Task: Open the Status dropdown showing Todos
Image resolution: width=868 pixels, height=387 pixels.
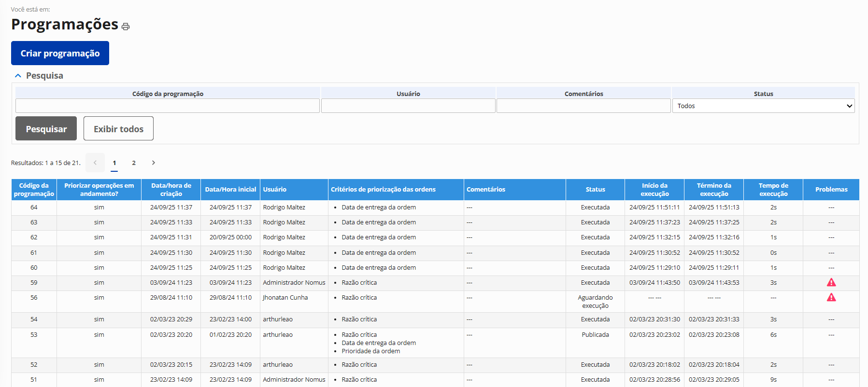Action: (x=763, y=106)
